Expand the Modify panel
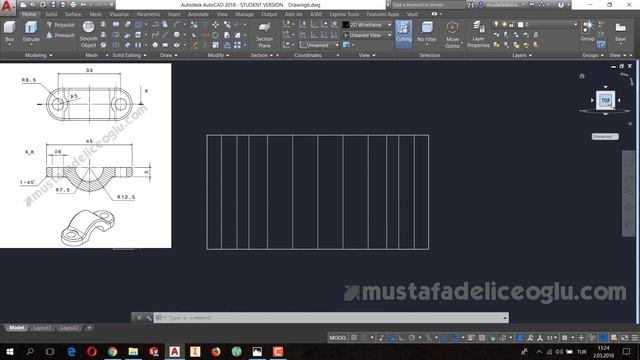This screenshot has width=640, height=360. [x=218, y=55]
